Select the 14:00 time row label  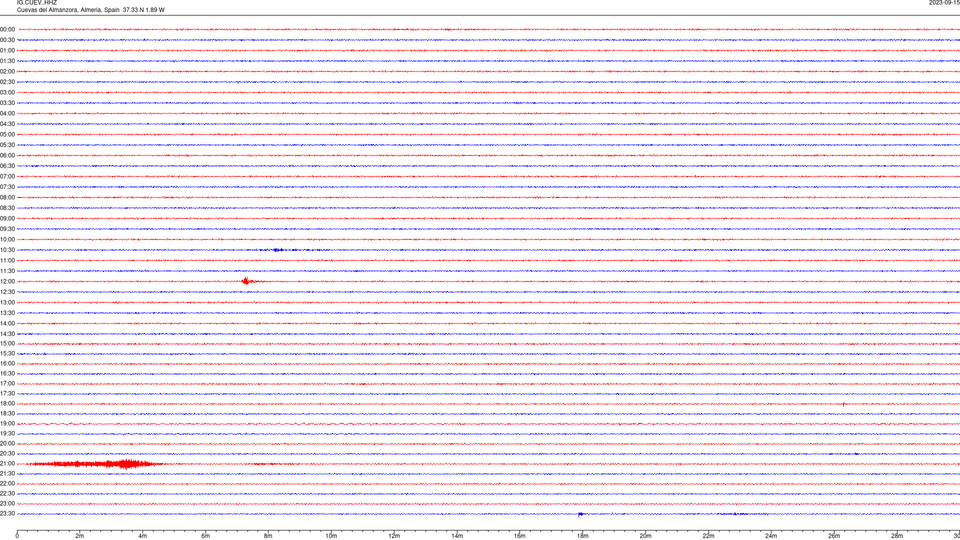[7, 323]
